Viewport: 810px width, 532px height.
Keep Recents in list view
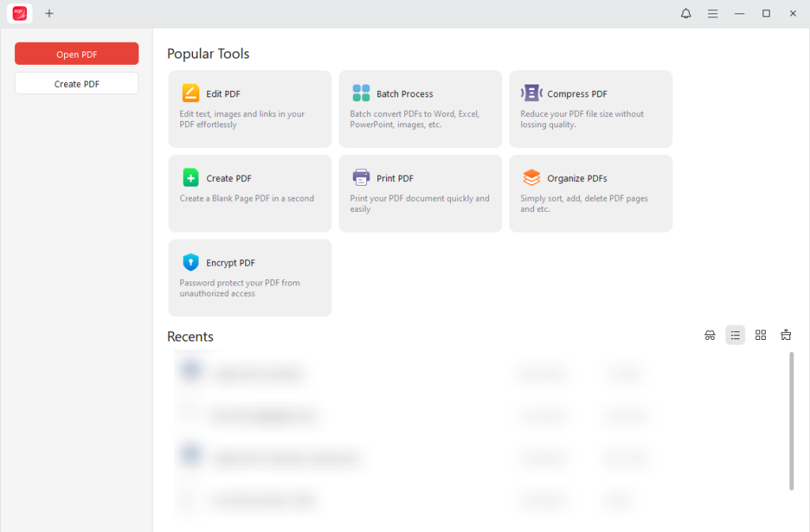[x=735, y=334]
